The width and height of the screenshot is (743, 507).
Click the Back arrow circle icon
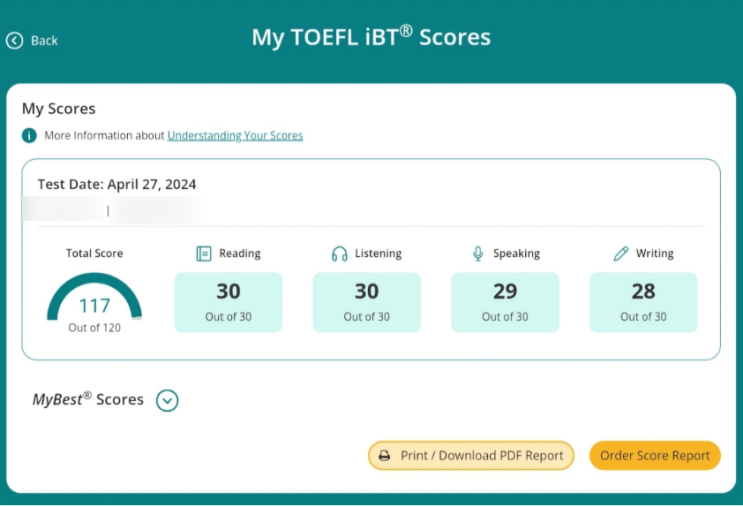tap(14, 41)
